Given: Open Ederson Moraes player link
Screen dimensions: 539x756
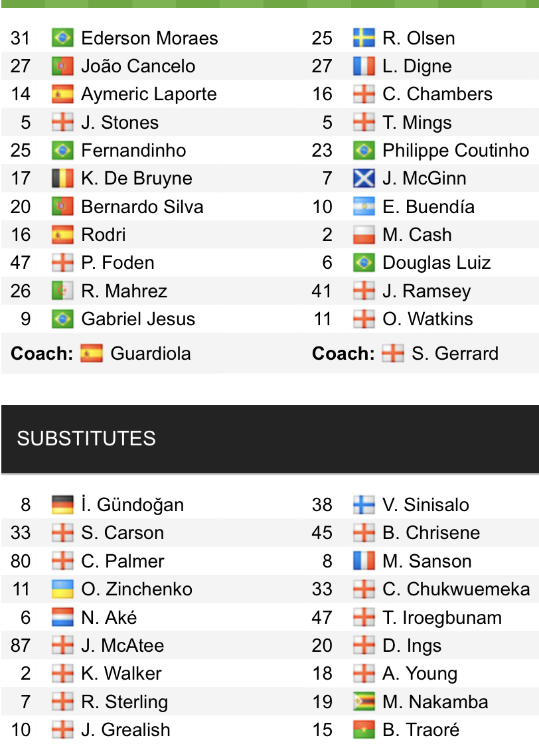Looking at the screenshot, I should pyautogui.click(x=149, y=38).
